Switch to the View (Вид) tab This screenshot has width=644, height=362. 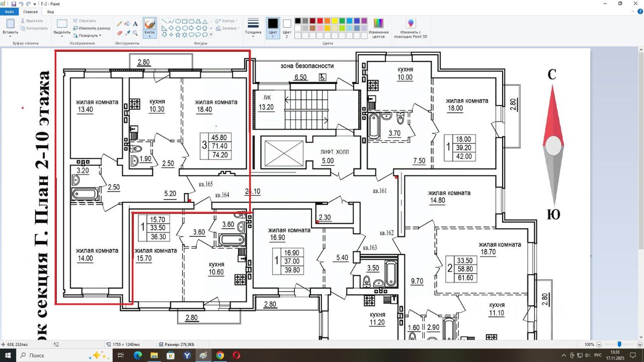point(50,11)
